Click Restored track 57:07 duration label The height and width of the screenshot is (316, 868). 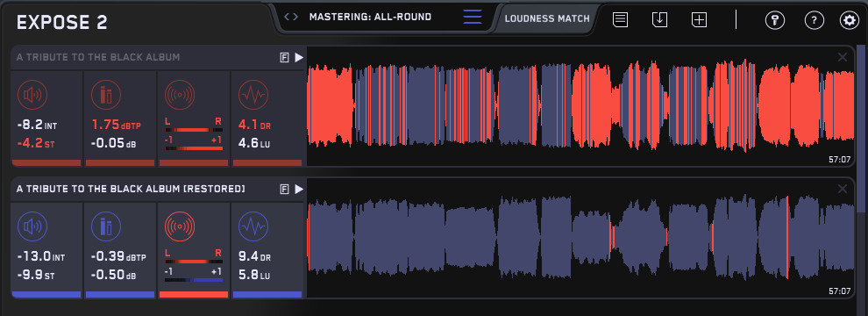click(839, 291)
